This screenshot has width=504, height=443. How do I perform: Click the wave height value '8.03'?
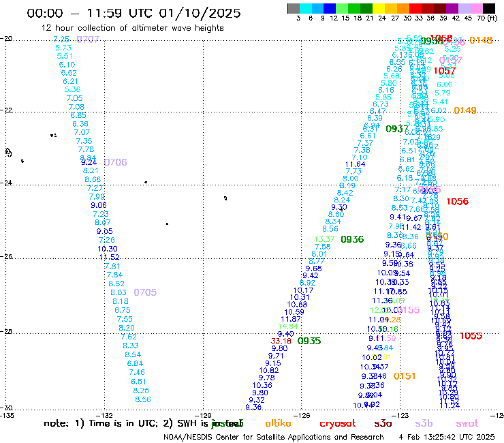coord(119,292)
